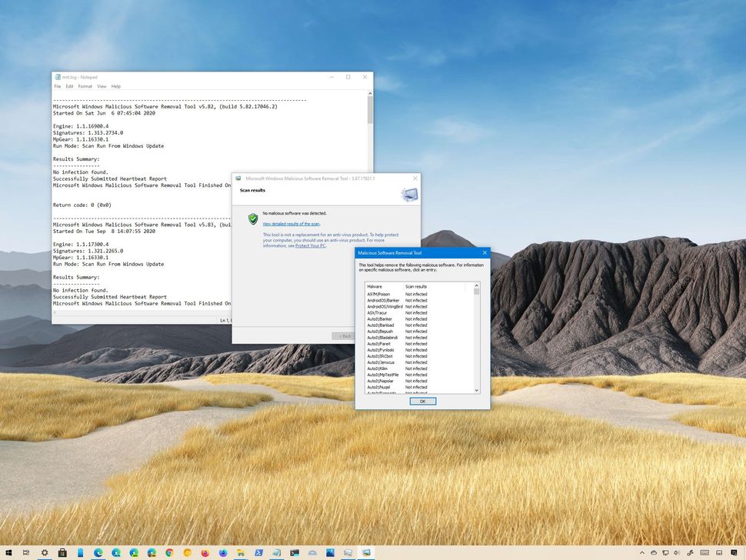The height and width of the screenshot is (560, 746).
Task: Click the down arrow on the malware list scrollbar
Action: [476, 390]
